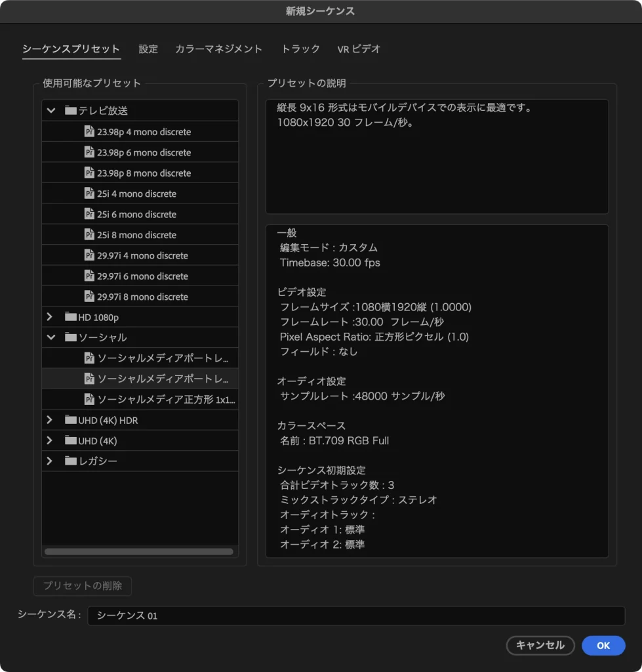Click the preset icon for 25i 8 mono discrete
Image resolution: width=642 pixels, height=672 pixels.
click(89, 234)
